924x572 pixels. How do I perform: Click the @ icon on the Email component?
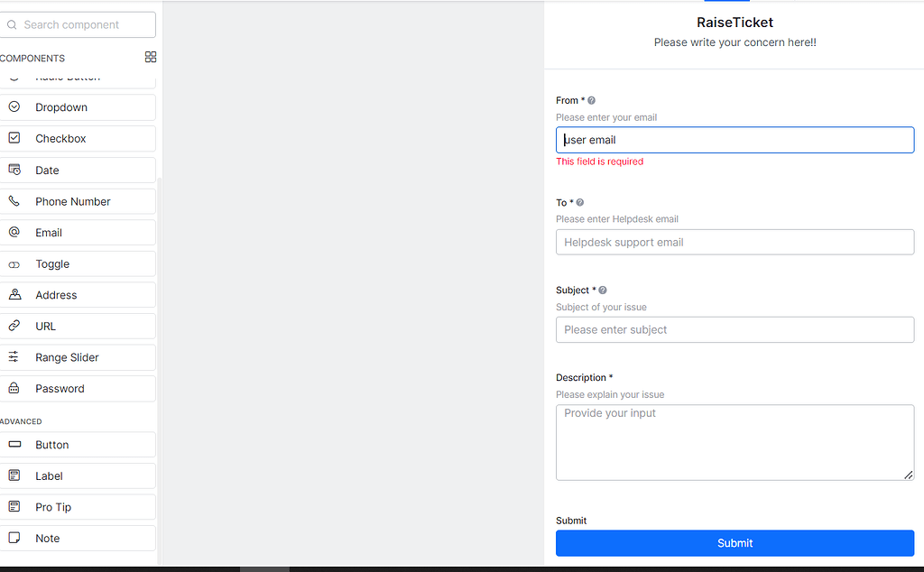(x=14, y=232)
